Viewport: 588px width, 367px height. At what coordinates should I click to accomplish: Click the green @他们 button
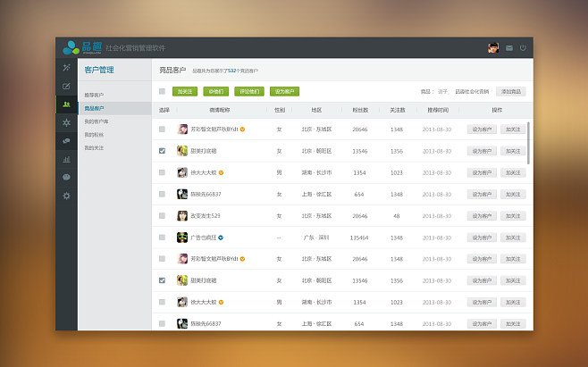[216, 91]
